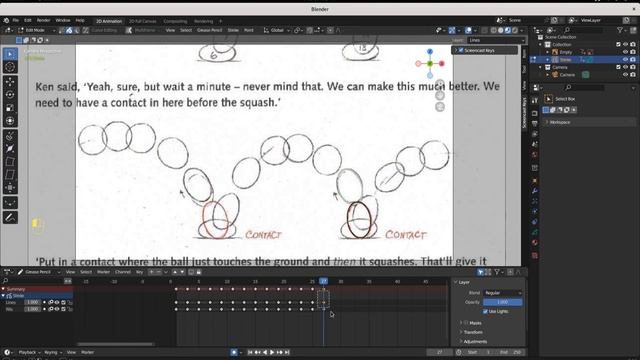Open the dopesheet Channel menu
The width and height of the screenshot is (640, 360).
tap(123, 272)
